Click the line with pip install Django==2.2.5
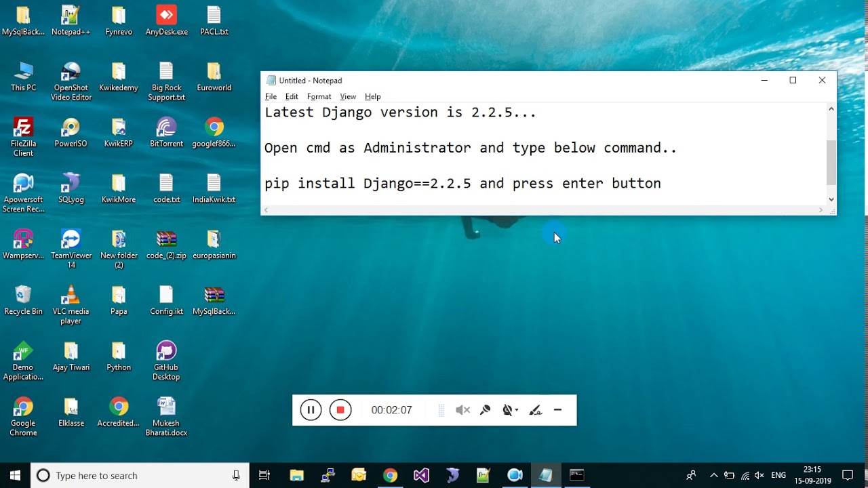The image size is (868, 488). (x=462, y=183)
